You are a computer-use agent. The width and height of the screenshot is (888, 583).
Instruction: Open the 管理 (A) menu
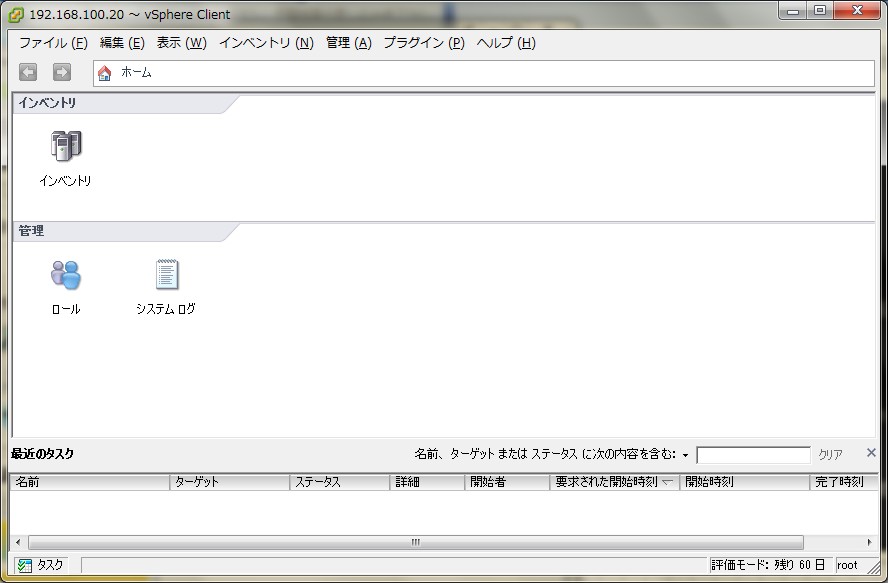pos(348,43)
